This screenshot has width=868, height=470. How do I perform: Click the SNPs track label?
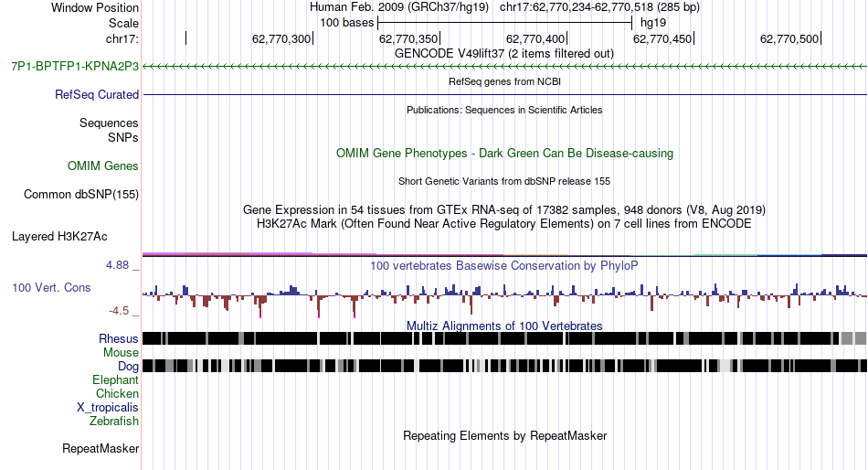123,137
